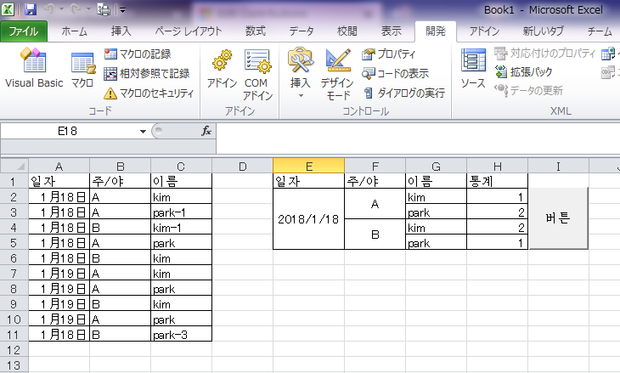Viewport: 620px width, 373px height.
Task: Select cell B1 labeled 주/야
Action: [120, 181]
